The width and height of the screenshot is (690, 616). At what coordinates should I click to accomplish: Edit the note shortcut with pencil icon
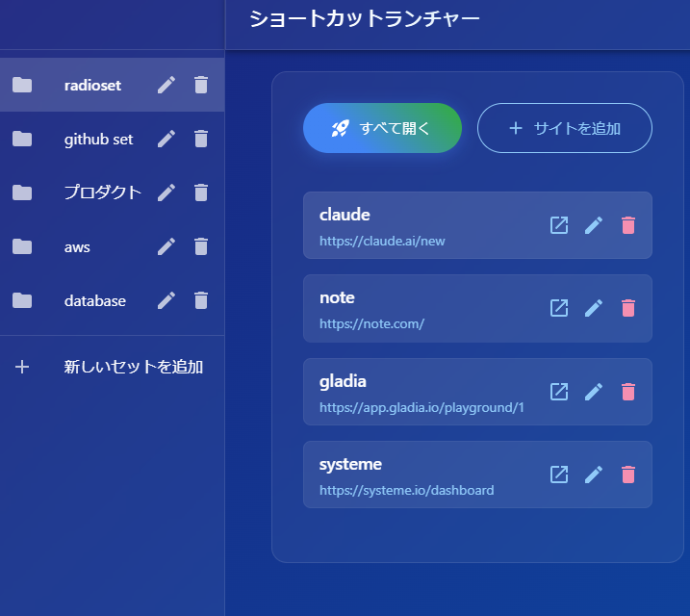coord(594,308)
